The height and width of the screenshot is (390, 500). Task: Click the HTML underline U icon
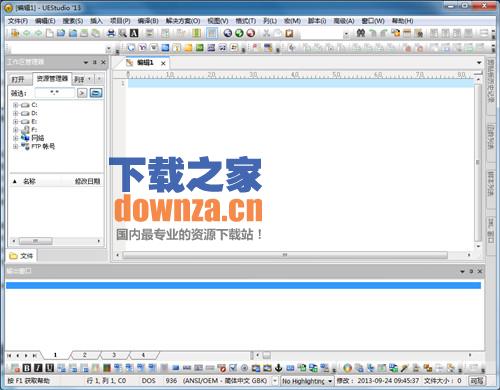click(x=50, y=368)
